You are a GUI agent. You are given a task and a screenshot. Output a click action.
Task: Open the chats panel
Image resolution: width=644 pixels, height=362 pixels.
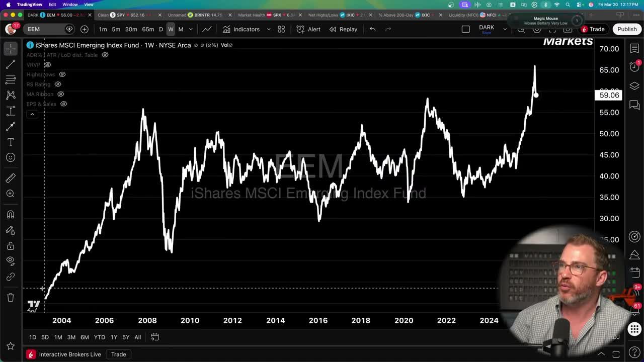click(x=634, y=105)
